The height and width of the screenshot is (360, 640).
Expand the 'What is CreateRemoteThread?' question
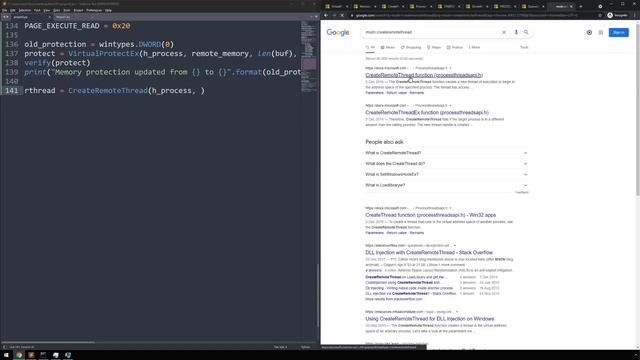447,153
